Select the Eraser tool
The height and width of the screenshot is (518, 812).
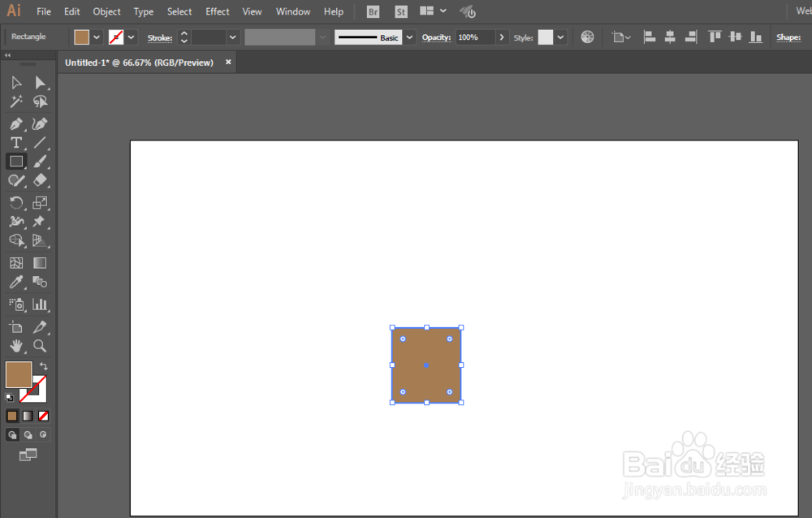(40, 180)
